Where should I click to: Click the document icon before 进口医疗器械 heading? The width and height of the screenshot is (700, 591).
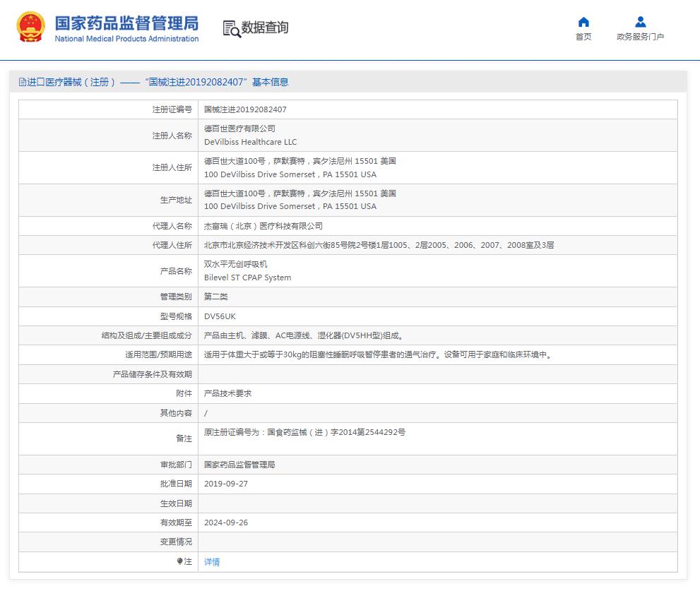click(x=22, y=82)
